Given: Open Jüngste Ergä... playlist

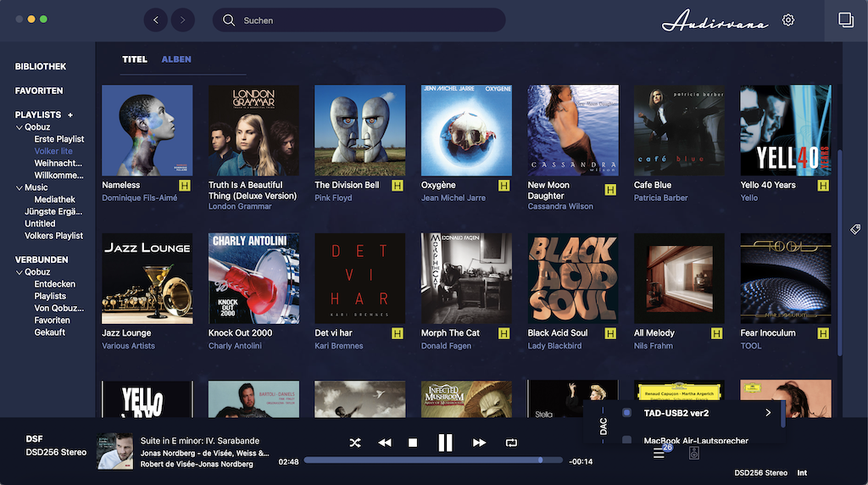Looking at the screenshot, I should (x=53, y=211).
